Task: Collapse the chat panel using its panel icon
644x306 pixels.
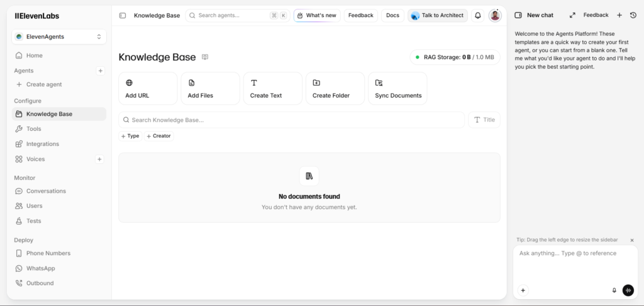Action: 518,15
